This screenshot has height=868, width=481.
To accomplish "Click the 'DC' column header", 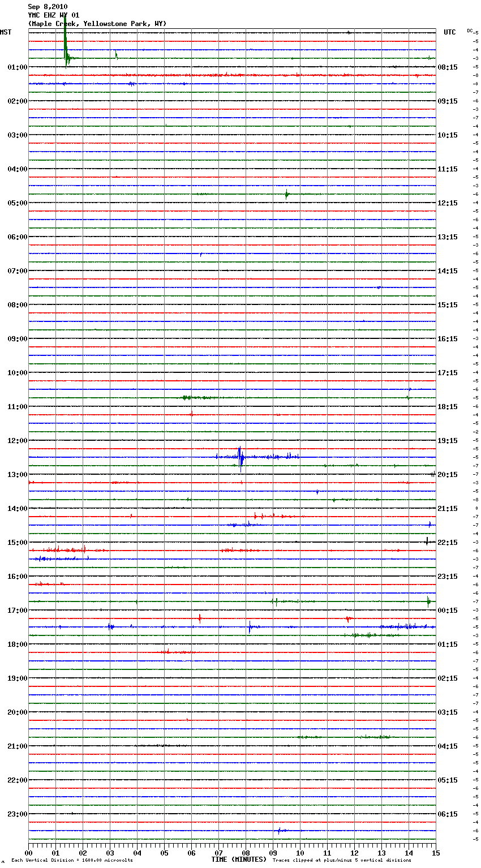I will pyautogui.click(x=470, y=31).
